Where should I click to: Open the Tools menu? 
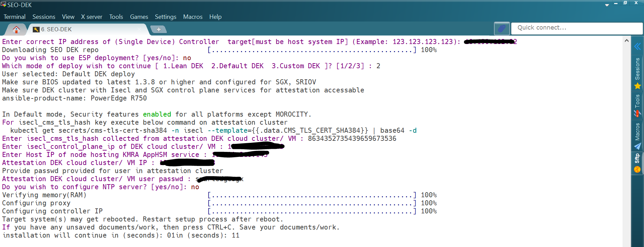[116, 17]
